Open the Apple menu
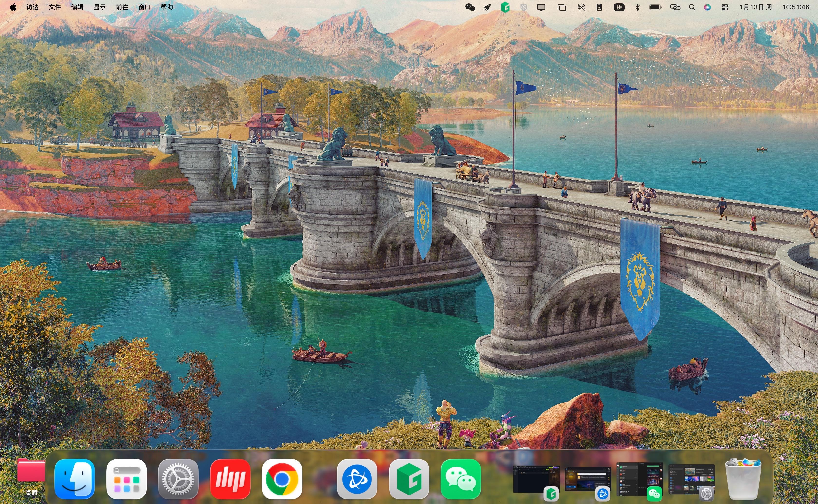This screenshot has height=504, width=818. [x=13, y=7]
